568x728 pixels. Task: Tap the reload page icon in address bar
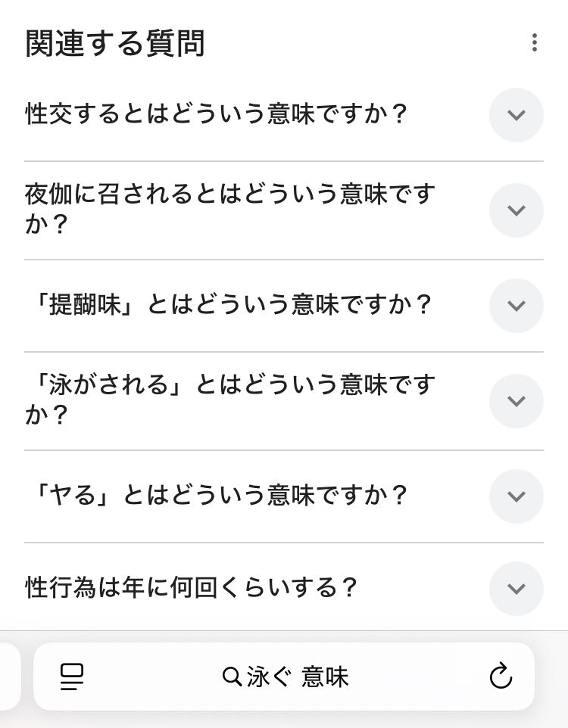coord(501,676)
